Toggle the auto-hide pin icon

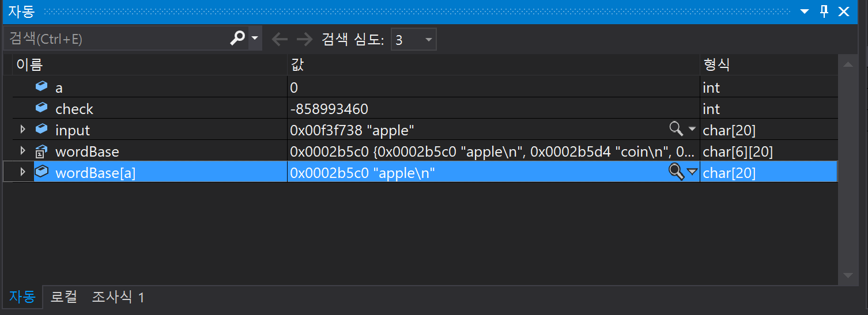point(824,11)
